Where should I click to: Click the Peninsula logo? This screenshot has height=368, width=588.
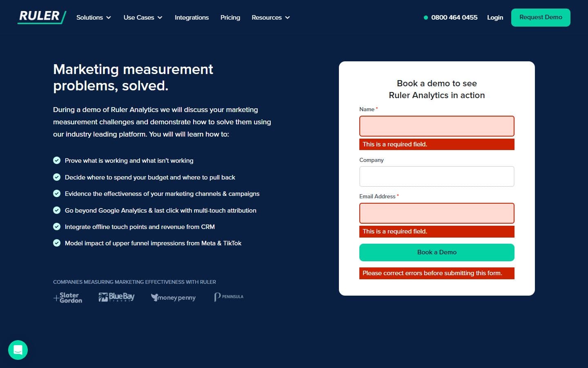229,297
